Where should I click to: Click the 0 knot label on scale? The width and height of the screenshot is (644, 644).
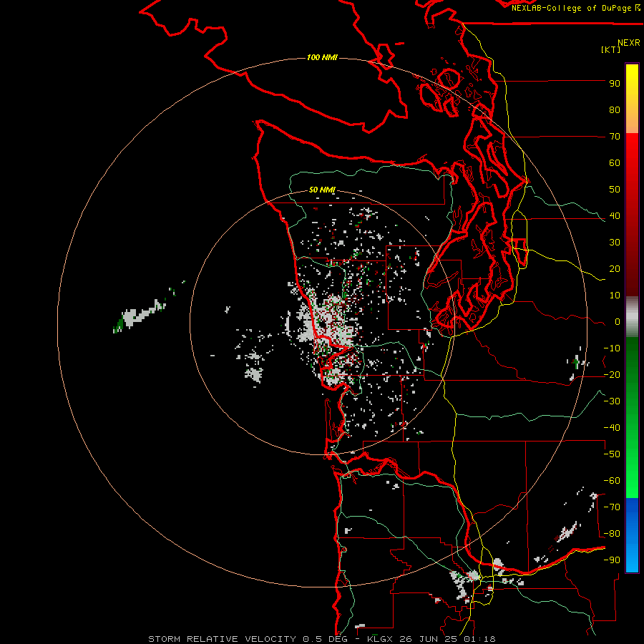(618, 322)
